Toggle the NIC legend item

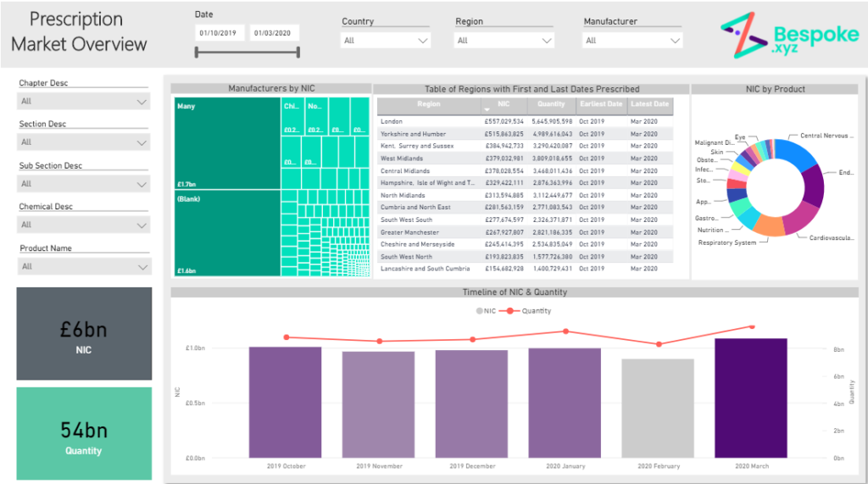coord(486,311)
